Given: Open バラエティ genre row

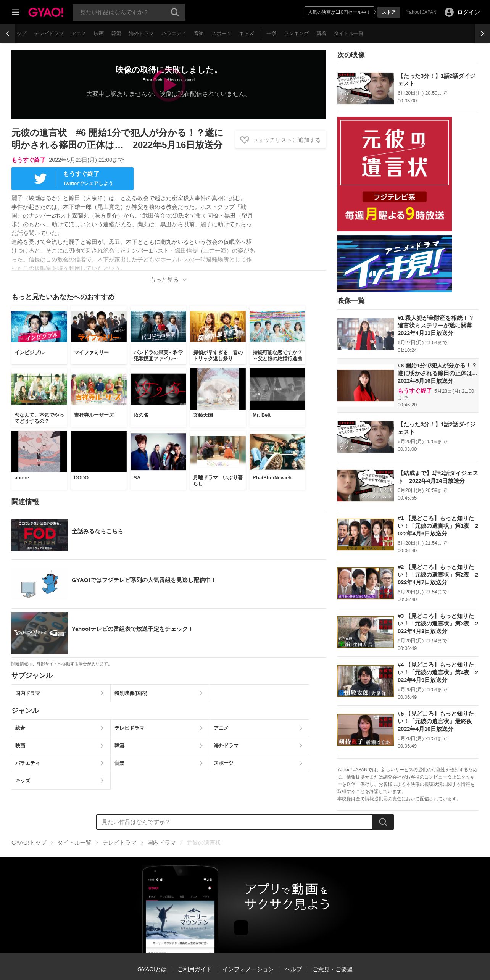Looking at the screenshot, I should pyautogui.click(x=61, y=763).
